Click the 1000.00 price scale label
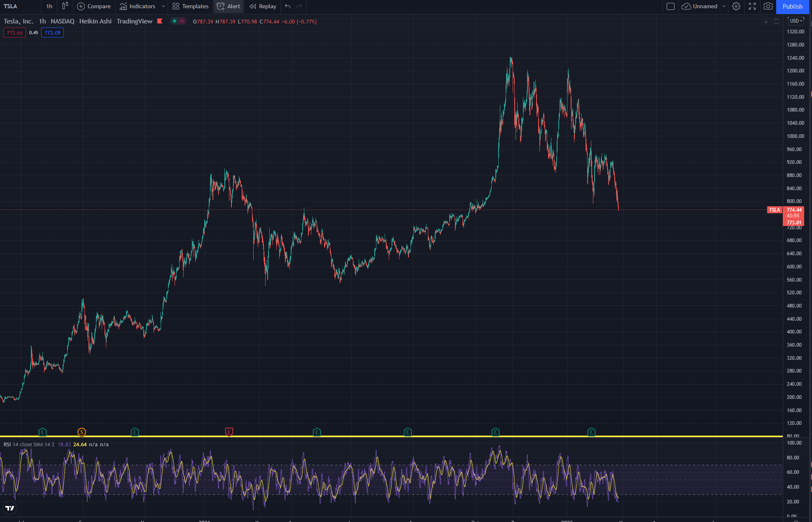 click(x=796, y=136)
